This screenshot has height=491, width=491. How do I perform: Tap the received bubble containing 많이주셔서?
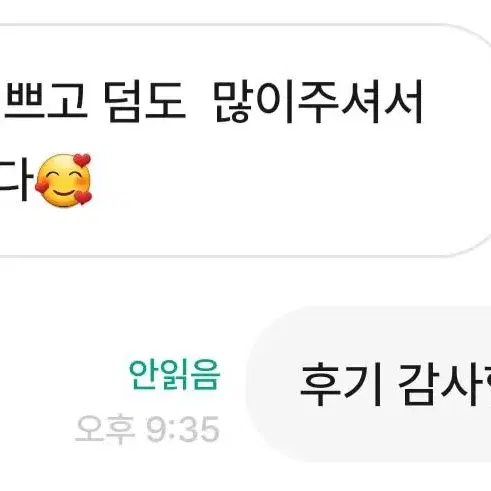(x=245, y=140)
